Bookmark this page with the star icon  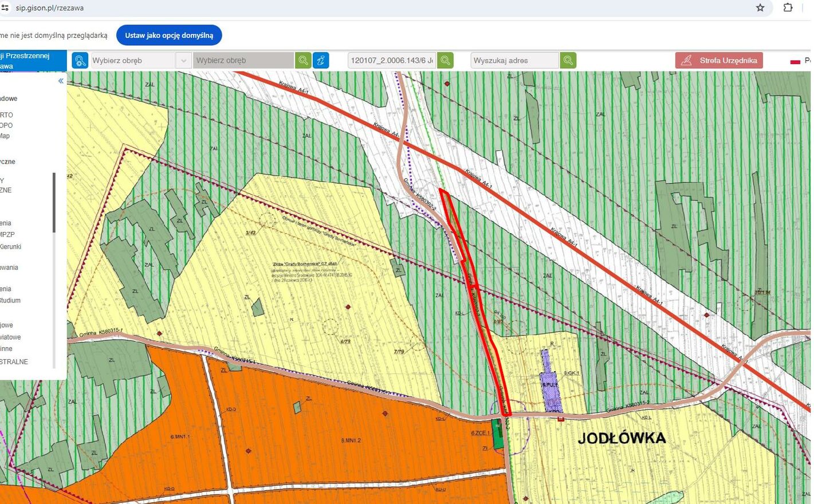[x=760, y=8]
